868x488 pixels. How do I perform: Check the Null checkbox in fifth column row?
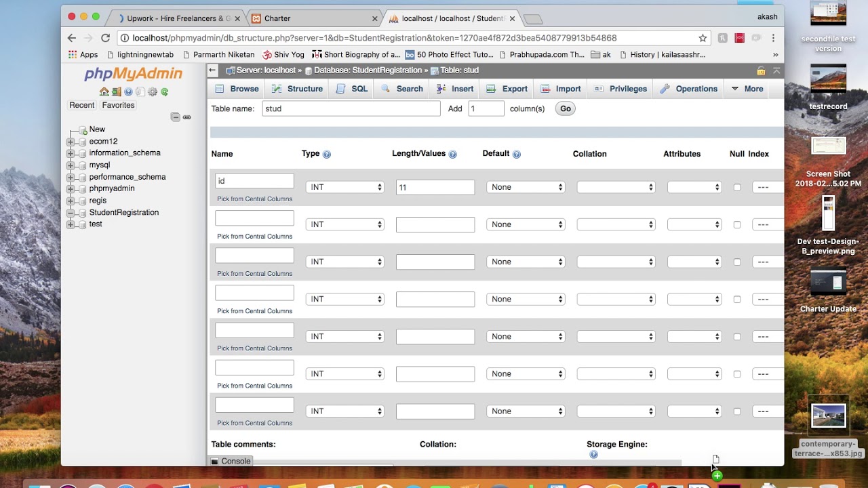(737, 337)
